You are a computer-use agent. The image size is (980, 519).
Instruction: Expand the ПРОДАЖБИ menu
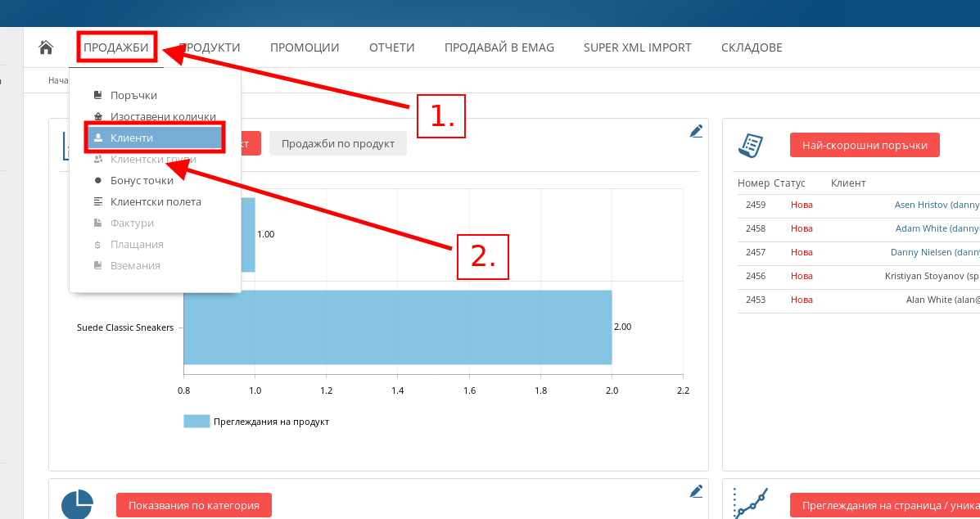[116, 47]
